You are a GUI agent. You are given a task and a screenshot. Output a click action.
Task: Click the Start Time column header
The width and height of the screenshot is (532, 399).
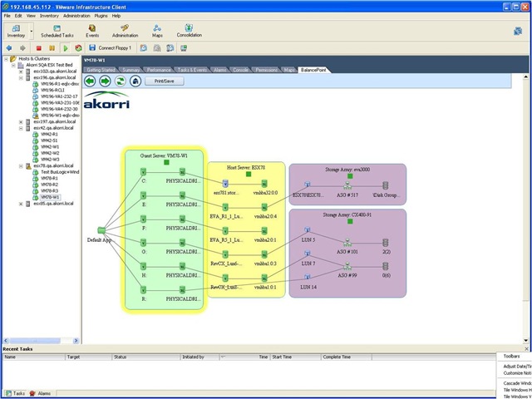[x=295, y=357]
